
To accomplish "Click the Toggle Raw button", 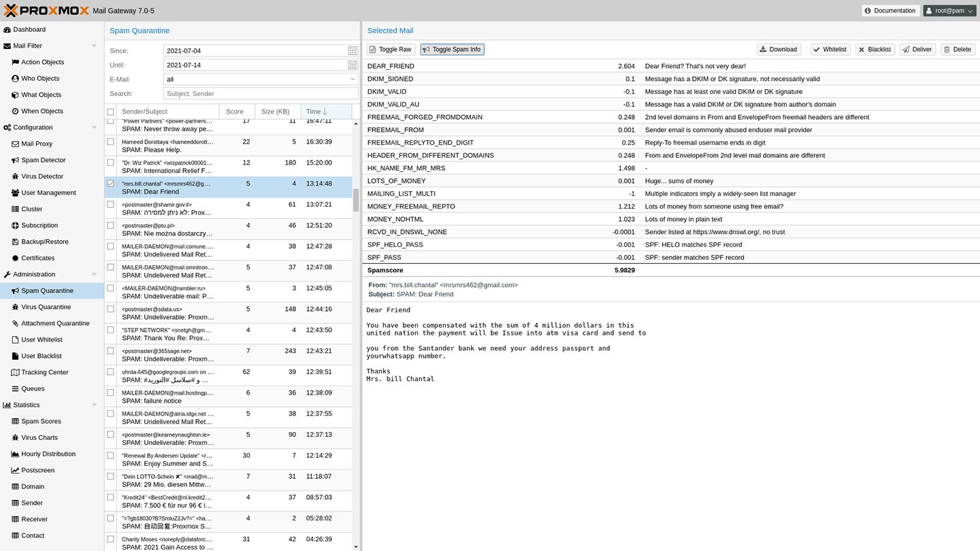I will 391,49.
